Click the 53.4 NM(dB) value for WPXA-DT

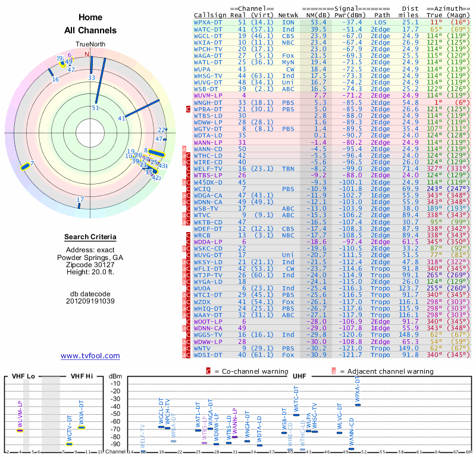tap(318, 23)
